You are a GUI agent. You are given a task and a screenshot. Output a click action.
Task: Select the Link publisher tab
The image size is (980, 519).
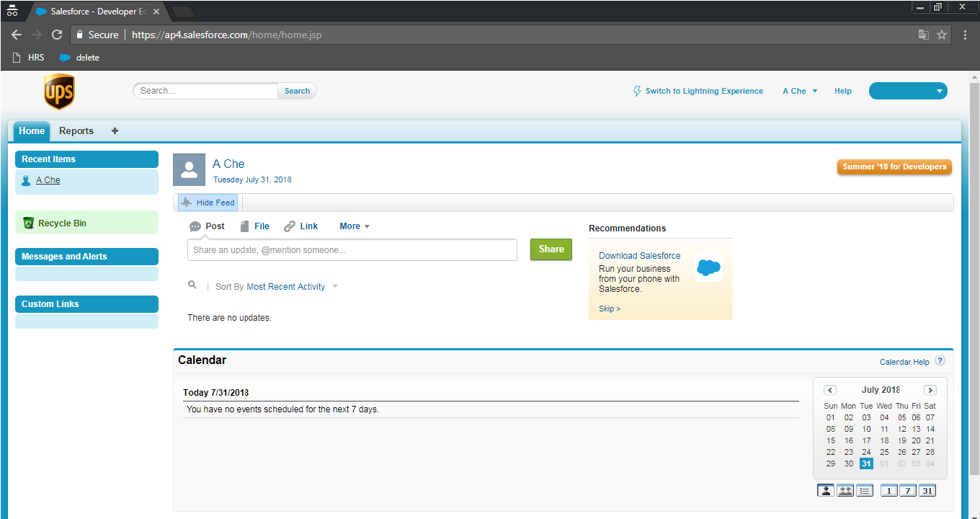301,226
